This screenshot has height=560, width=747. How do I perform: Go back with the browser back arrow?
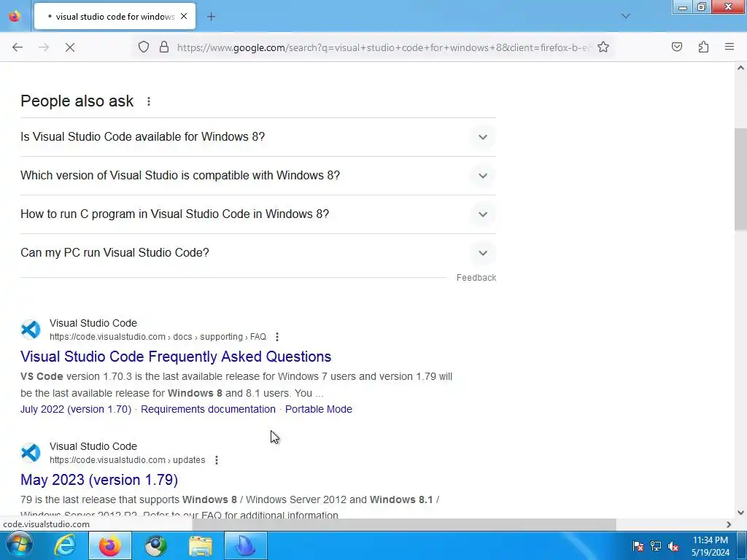pyautogui.click(x=18, y=47)
